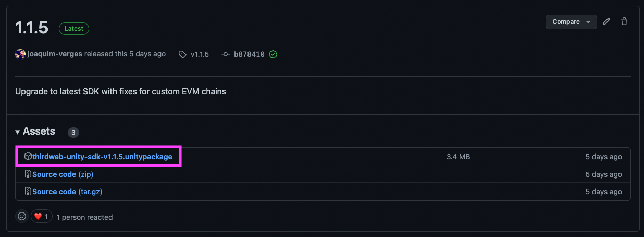
Task: Click the file icon beside Source code (zip)
Action: 28,174
